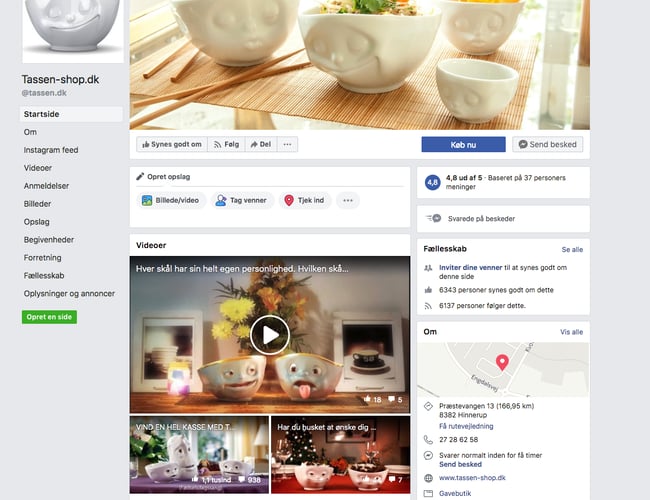Open Forretning in the sidebar
Viewport: 650px width, 500px height.
tap(42, 257)
